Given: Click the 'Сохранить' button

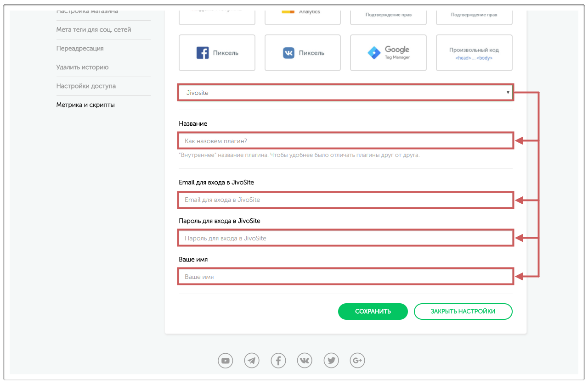Looking at the screenshot, I should tap(373, 312).
